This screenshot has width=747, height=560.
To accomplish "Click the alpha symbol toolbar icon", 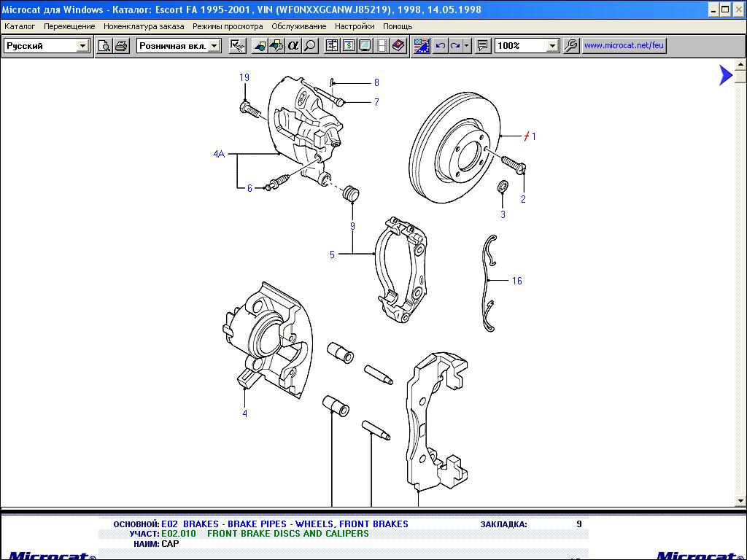I will click(x=293, y=46).
